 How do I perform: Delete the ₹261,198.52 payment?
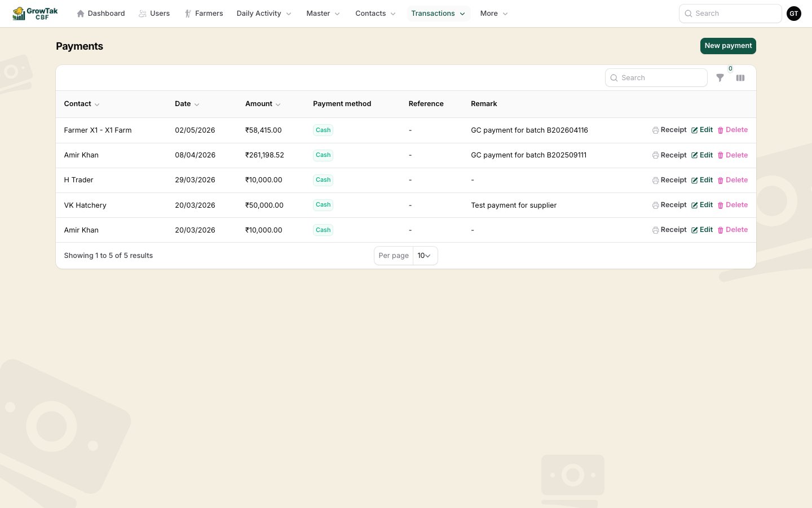tap(732, 155)
